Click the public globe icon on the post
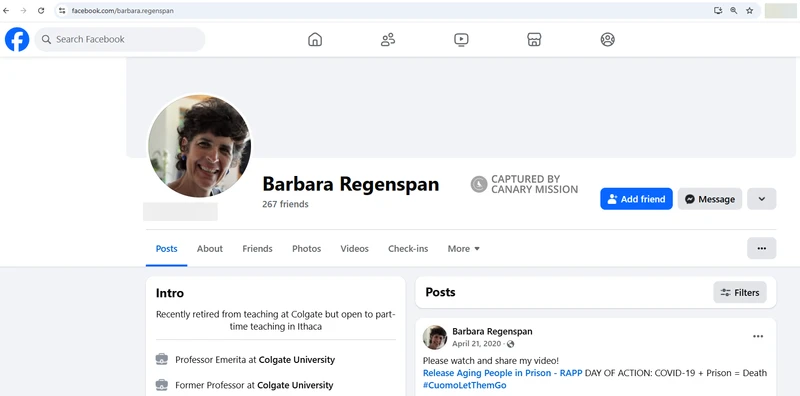800x396 pixels. tap(510, 344)
